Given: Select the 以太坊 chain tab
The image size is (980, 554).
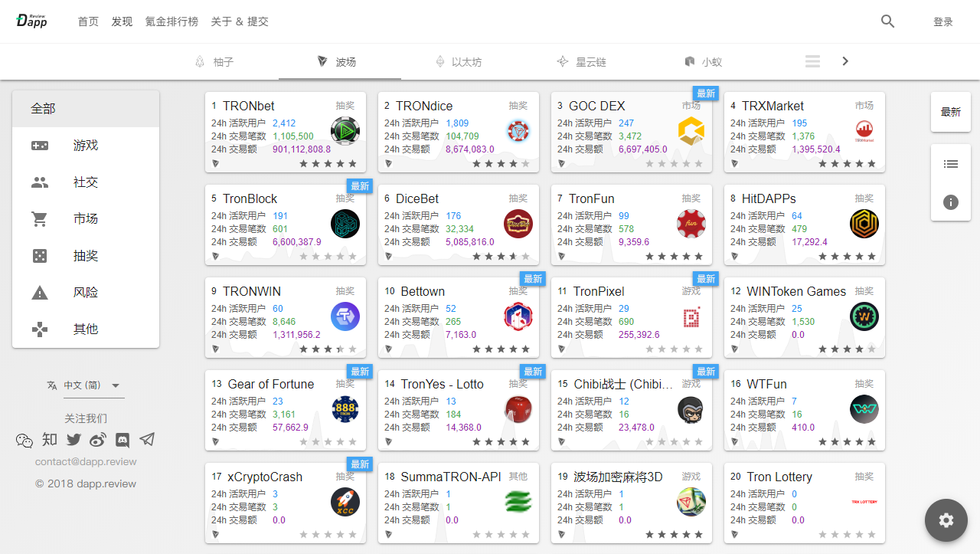Looking at the screenshot, I should (459, 62).
